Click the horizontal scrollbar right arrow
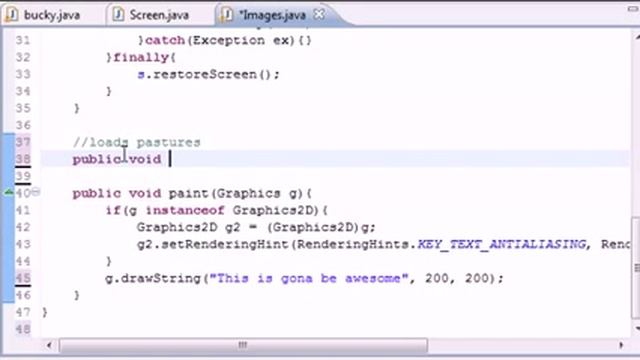The width and height of the screenshot is (640, 360). pyautogui.click(x=621, y=345)
